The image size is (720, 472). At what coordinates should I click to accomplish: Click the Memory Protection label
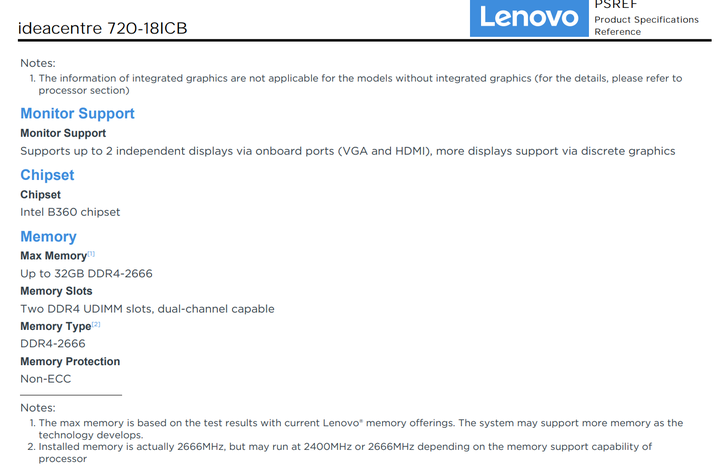(x=70, y=362)
